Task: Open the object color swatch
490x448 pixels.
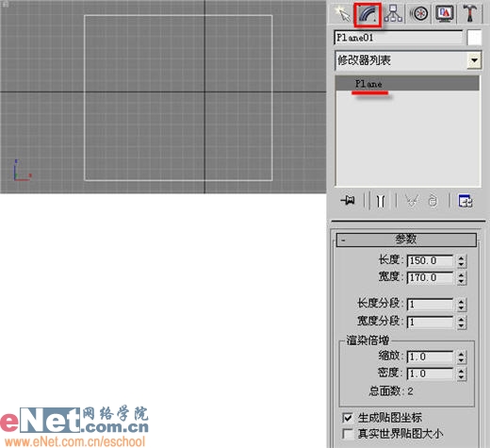Action: pos(474,38)
